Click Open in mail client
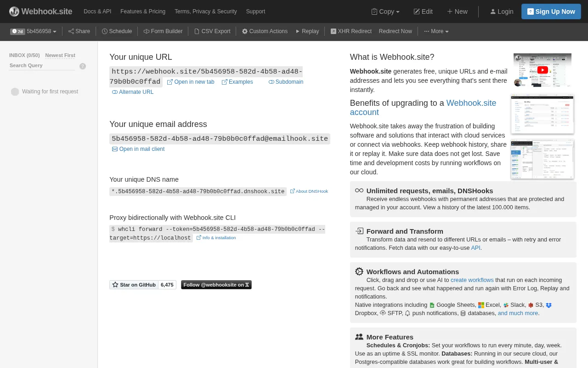The width and height of the screenshot is (588, 368). (138, 149)
